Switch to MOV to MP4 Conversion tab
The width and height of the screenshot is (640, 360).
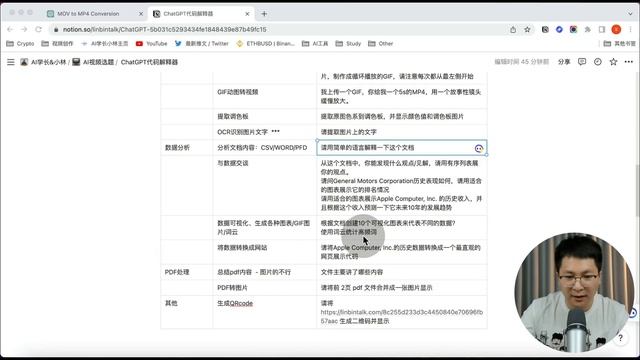tap(88, 13)
